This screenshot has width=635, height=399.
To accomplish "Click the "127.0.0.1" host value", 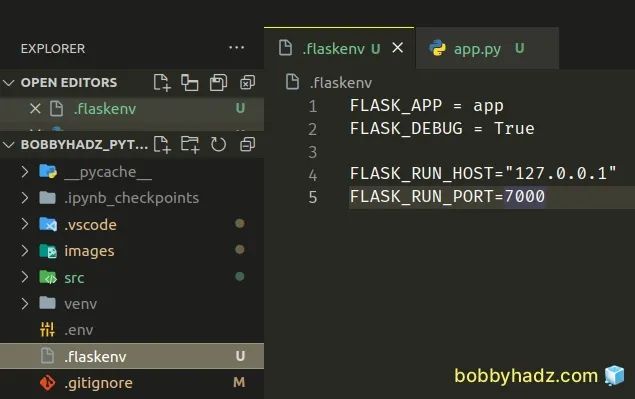I will [x=560, y=173].
